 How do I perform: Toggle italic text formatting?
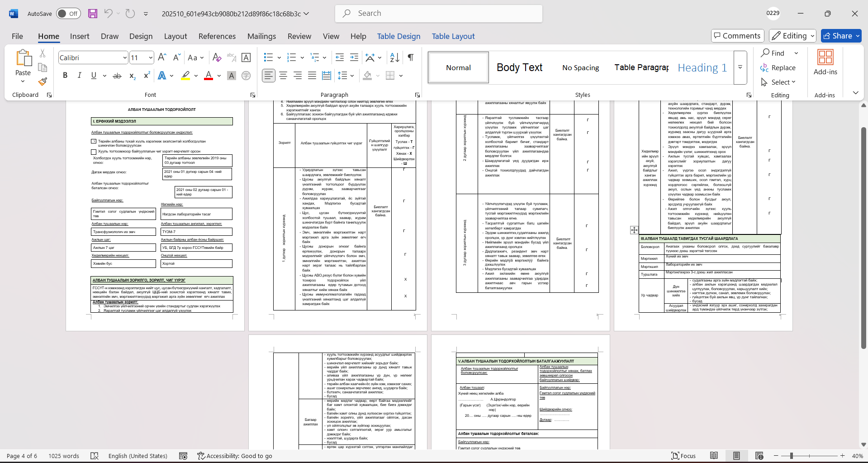point(79,76)
